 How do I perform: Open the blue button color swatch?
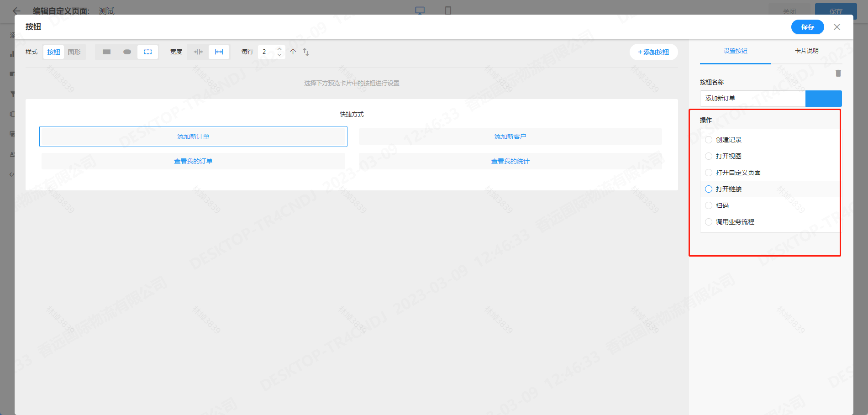pos(823,99)
